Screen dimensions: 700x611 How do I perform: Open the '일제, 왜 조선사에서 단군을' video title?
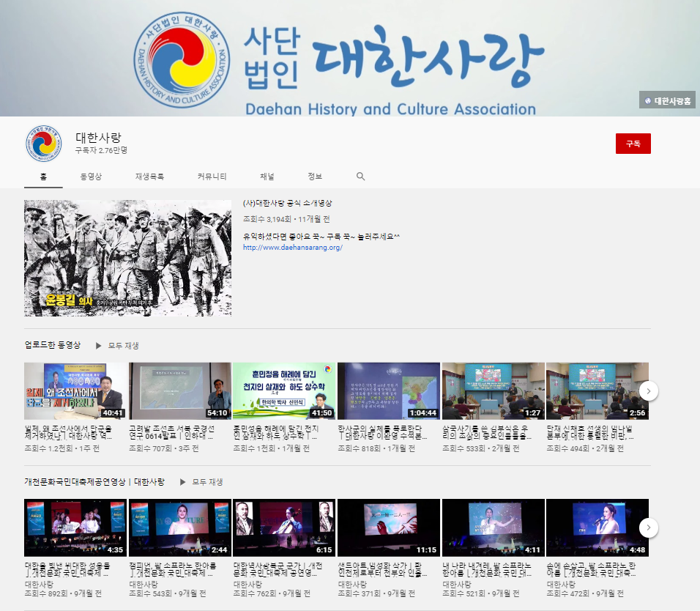point(68,432)
